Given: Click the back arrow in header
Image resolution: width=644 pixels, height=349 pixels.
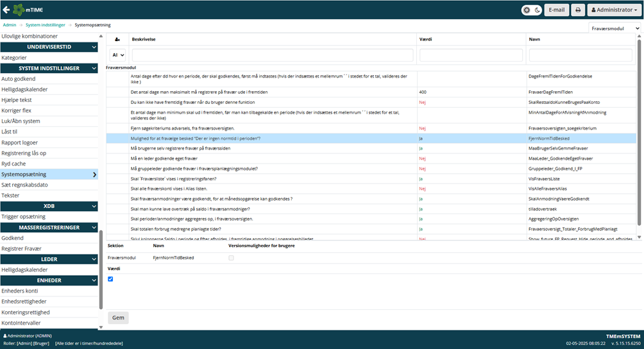Looking at the screenshot, I should 6,10.
